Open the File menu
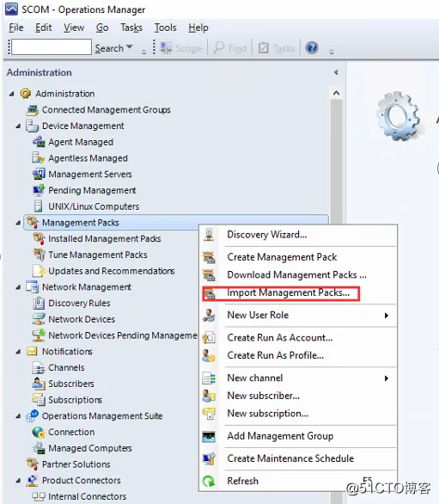This screenshot has height=504, width=439. 16,28
